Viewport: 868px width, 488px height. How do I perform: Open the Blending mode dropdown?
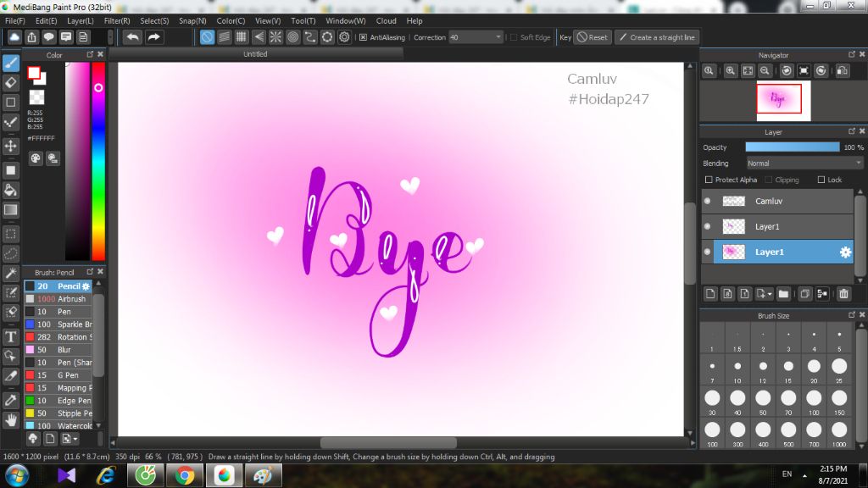pos(804,164)
